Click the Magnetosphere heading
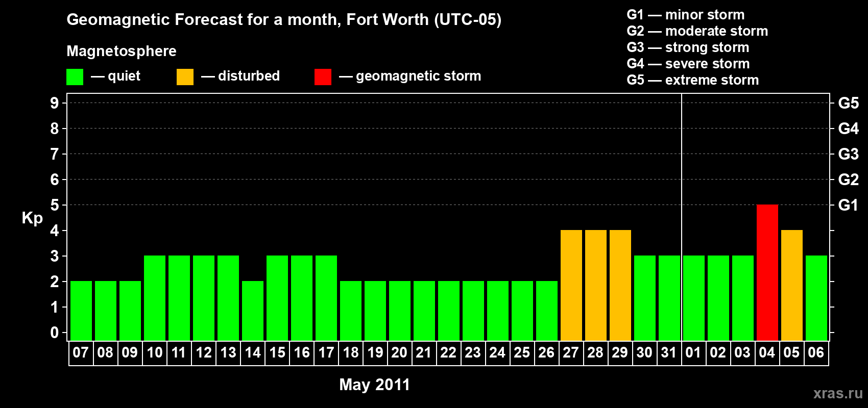This screenshot has height=408, width=868. tap(122, 51)
